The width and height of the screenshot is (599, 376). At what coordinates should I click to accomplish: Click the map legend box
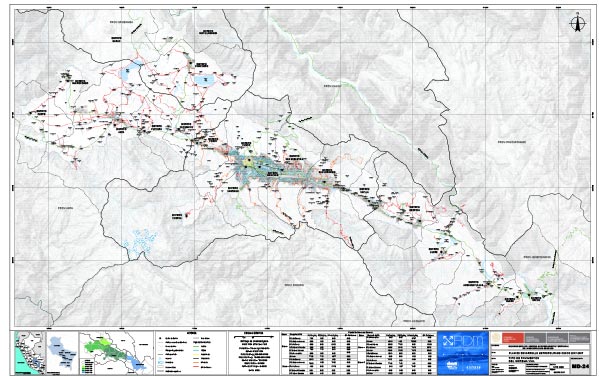click(x=190, y=353)
